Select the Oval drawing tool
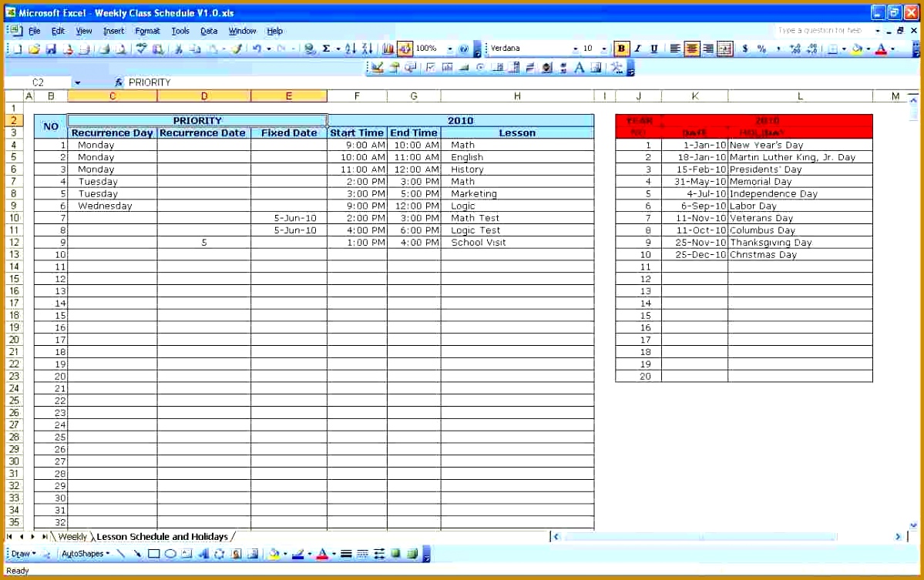924x580 pixels. [x=170, y=554]
